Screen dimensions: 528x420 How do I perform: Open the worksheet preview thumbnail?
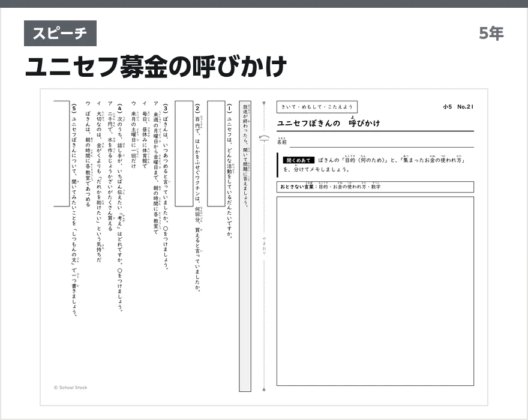[x=264, y=247]
